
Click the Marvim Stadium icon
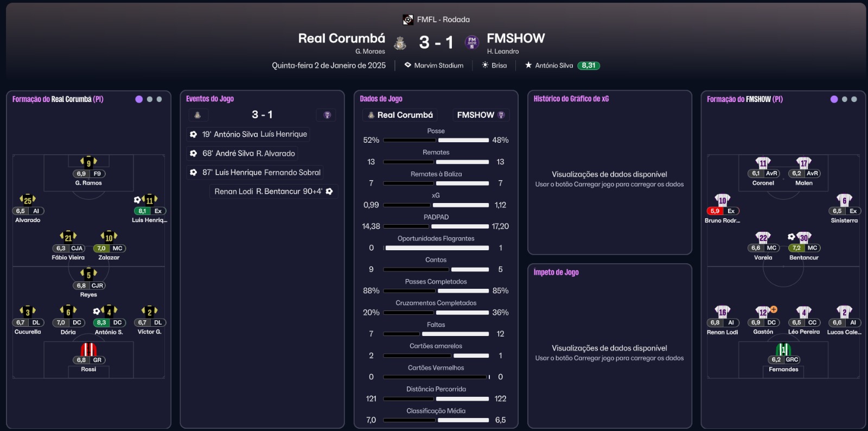[x=408, y=65]
